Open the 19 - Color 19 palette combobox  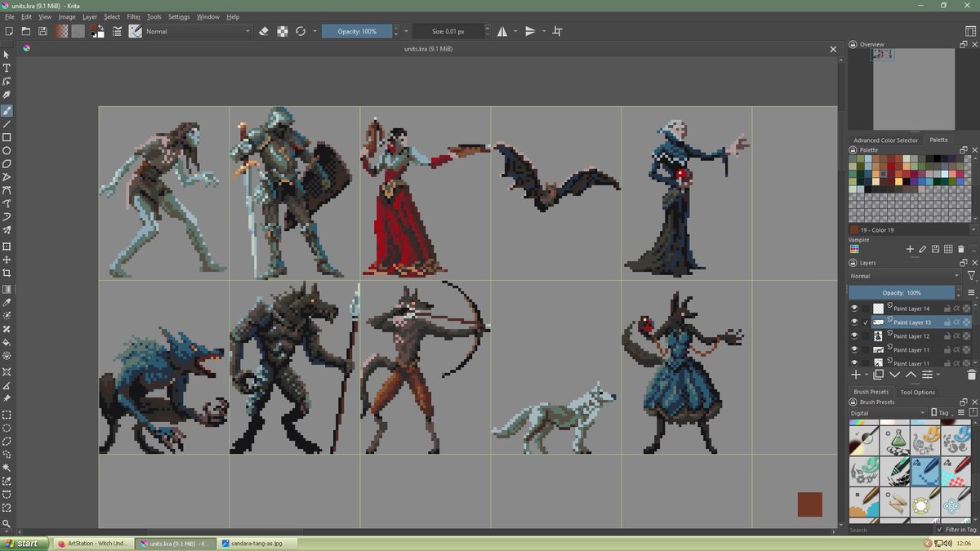click(912, 230)
